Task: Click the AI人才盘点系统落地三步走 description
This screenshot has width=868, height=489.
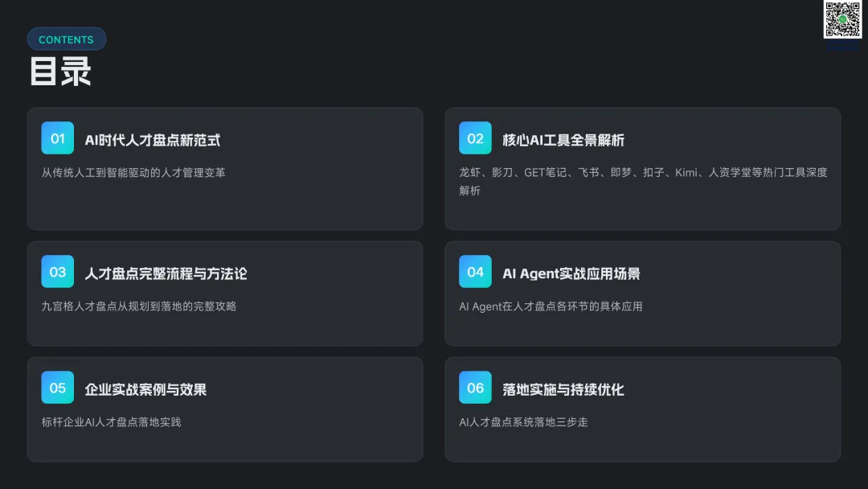Action: click(523, 421)
